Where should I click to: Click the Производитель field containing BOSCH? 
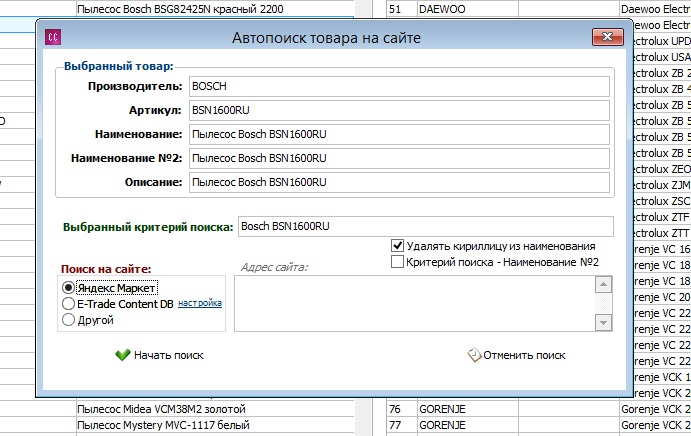(399, 86)
